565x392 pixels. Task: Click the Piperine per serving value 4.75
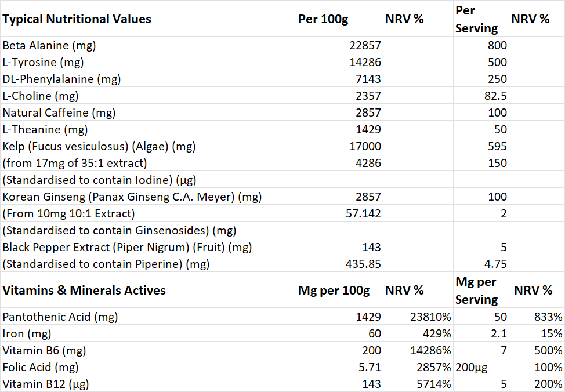(x=481, y=264)
